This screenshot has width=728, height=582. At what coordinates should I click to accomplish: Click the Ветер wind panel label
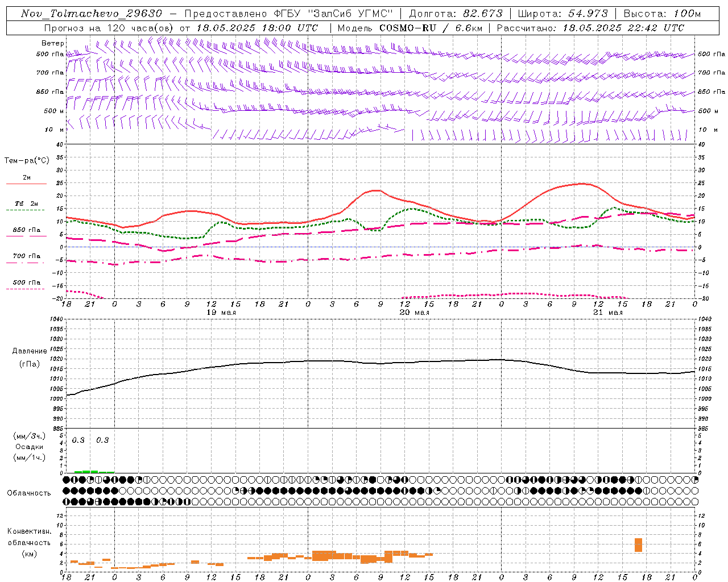point(53,43)
